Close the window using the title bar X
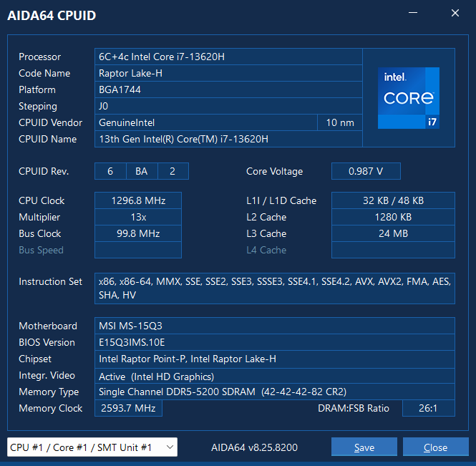Screen dimensions: 476x466 tap(455, 14)
